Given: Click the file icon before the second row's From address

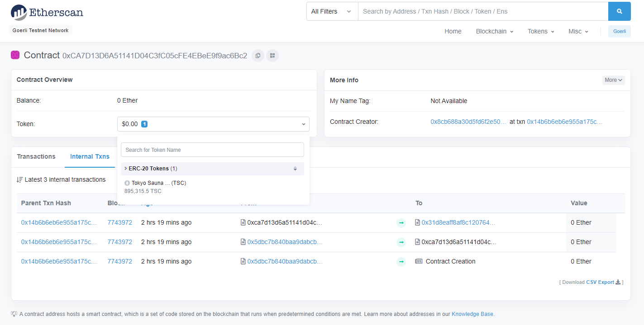Looking at the screenshot, I should pos(243,242).
